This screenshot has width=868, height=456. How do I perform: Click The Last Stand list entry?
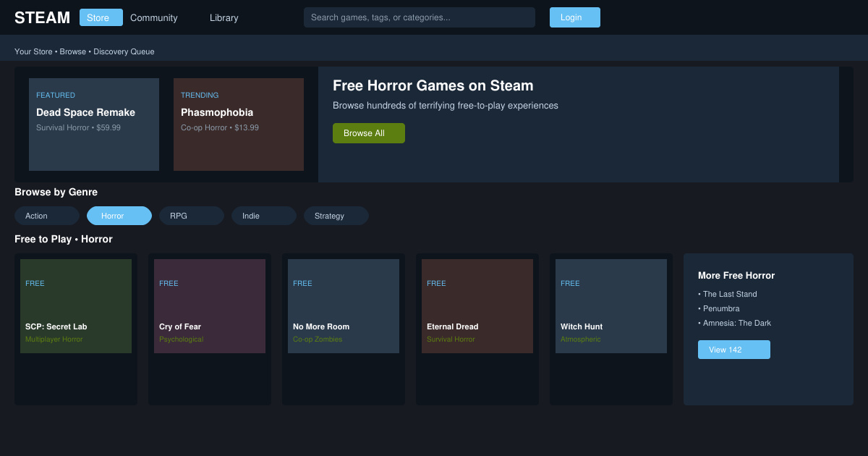click(x=728, y=294)
